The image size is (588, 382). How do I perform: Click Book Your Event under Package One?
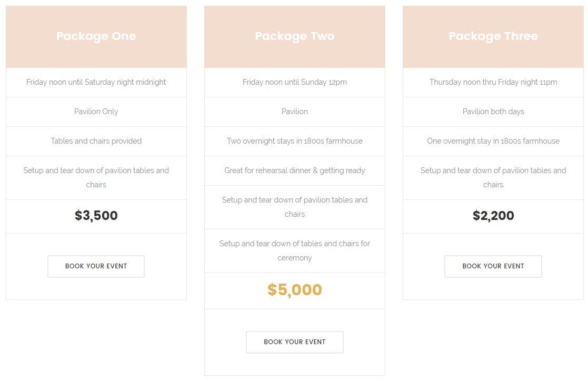(x=96, y=266)
